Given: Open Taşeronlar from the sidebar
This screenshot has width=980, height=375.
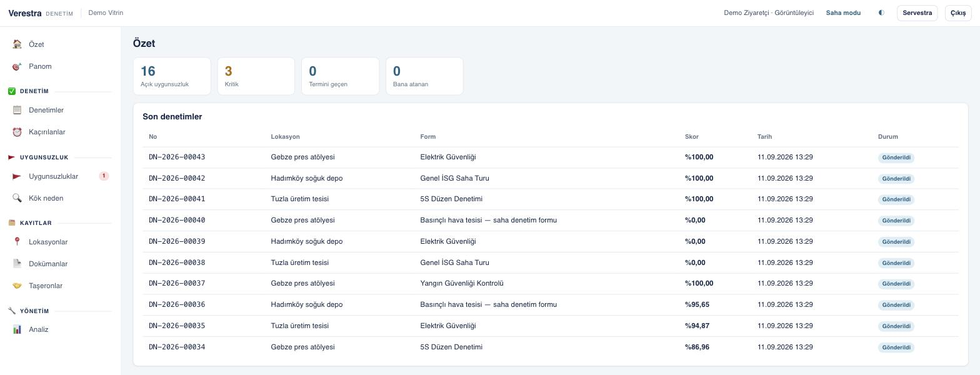Looking at the screenshot, I should 60,286.
